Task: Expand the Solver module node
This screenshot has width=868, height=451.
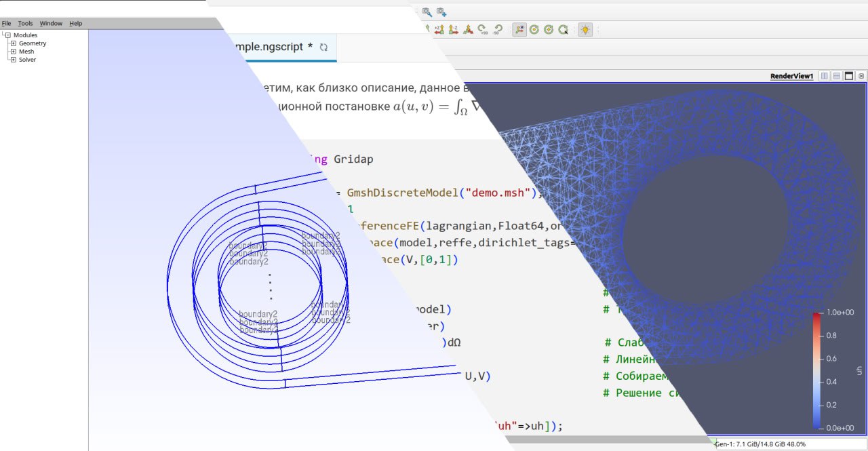Action: [13, 59]
